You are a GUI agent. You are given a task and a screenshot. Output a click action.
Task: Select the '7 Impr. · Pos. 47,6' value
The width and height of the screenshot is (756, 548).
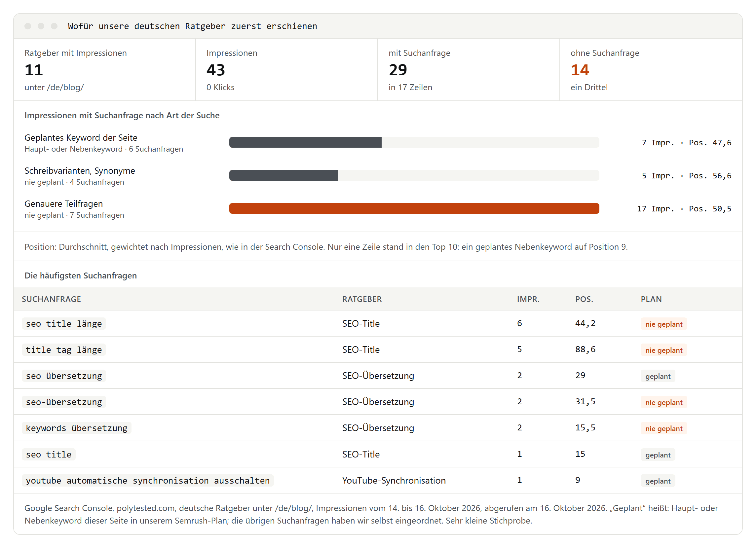tap(686, 143)
